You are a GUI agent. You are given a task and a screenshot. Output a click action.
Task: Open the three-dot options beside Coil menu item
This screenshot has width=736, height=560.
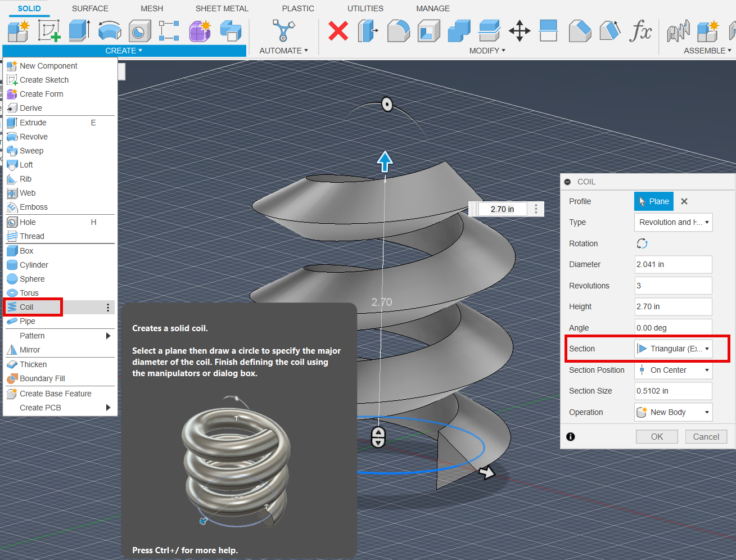pyautogui.click(x=108, y=308)
